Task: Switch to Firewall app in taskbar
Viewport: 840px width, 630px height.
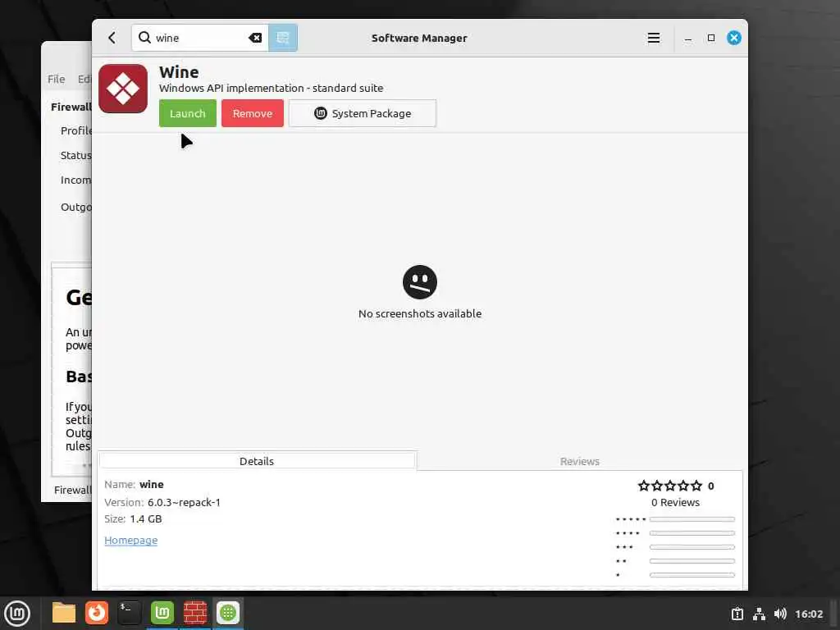Action: coord(195,613)
